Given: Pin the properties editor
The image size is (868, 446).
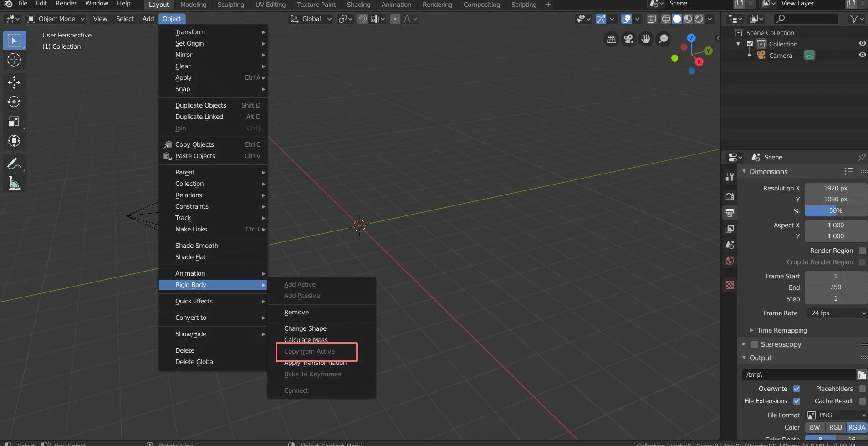Looking at the screenshot, I should [x=861, y=157].
